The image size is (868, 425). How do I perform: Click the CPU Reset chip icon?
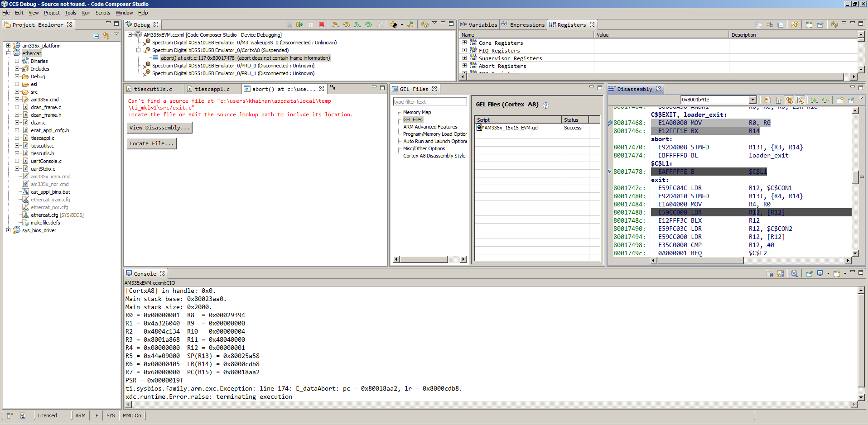[394, 24]
